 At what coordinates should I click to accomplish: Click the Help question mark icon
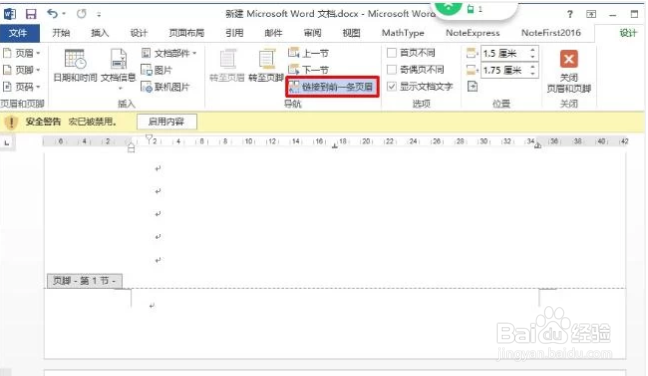[x=570, y=14]
